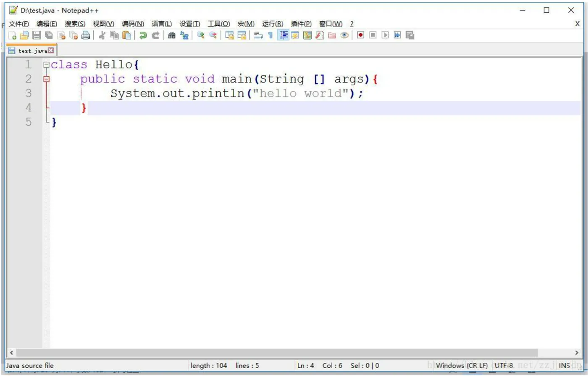Paste from clipboard toolbar icon
This screenshot has width=588, height=377.
126,35
